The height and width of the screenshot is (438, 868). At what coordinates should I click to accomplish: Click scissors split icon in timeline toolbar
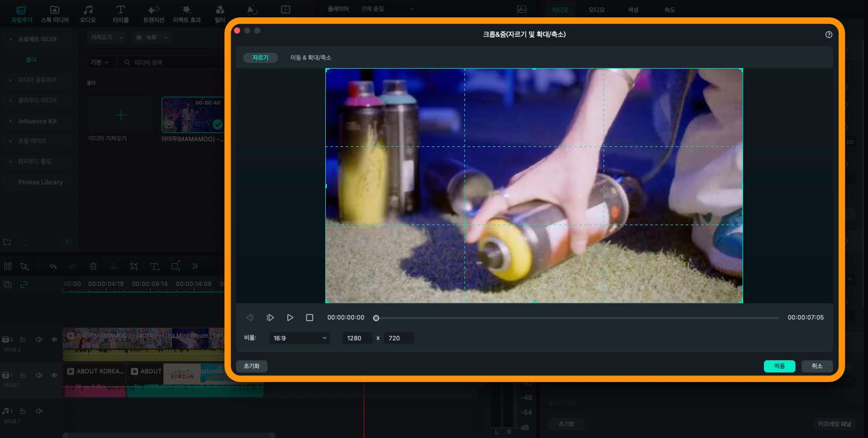[x=114, y=266]
